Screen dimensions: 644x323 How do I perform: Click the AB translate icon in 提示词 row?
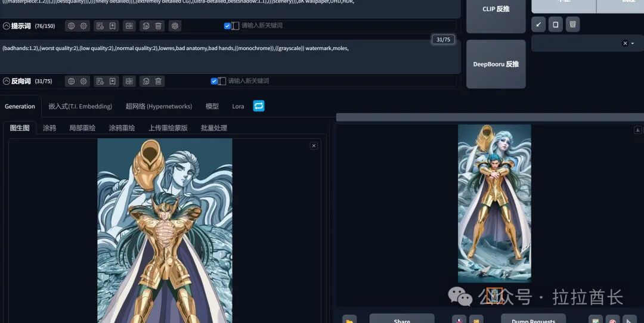click(x=129, y=26)
